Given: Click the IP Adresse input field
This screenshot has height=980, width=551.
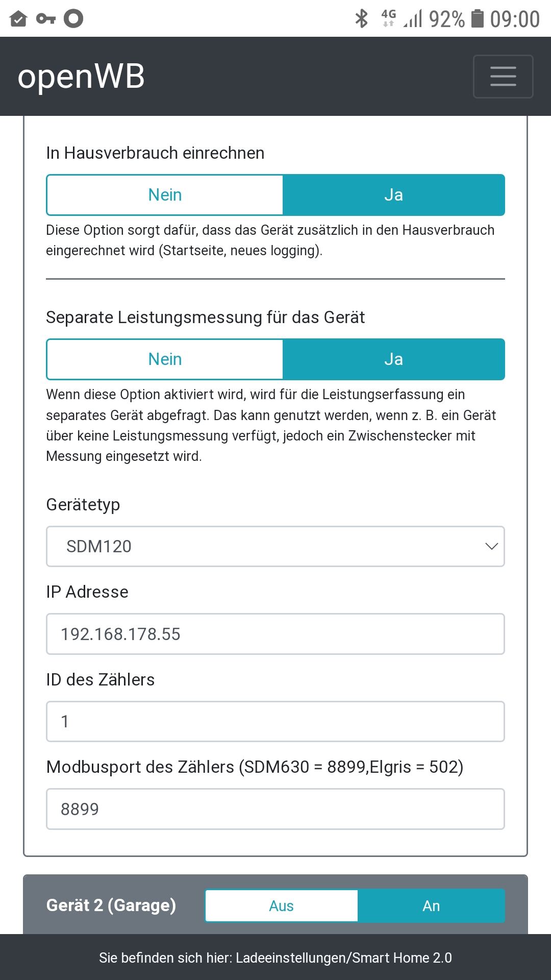Looking at the screenshot, I should tap(275, 634).
